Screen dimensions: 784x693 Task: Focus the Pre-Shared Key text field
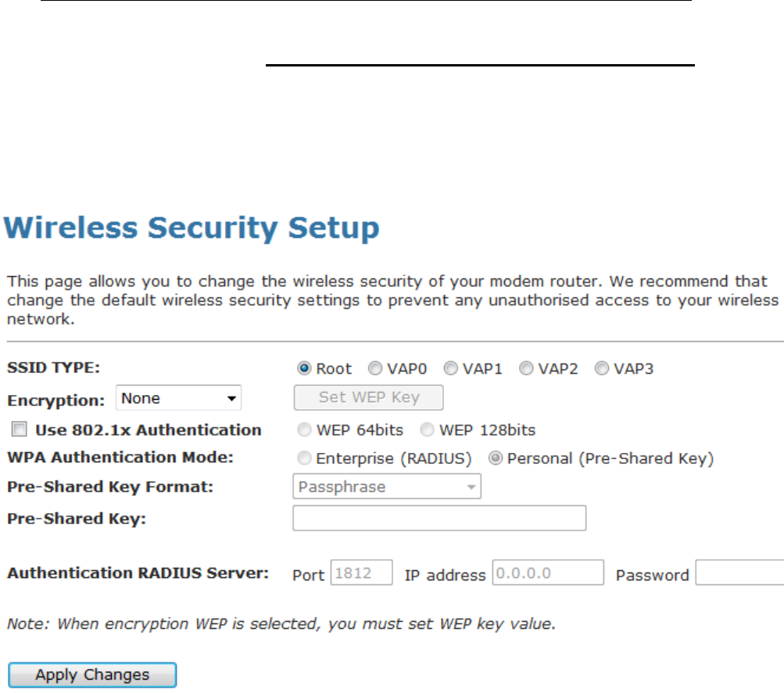pos(439,519)
